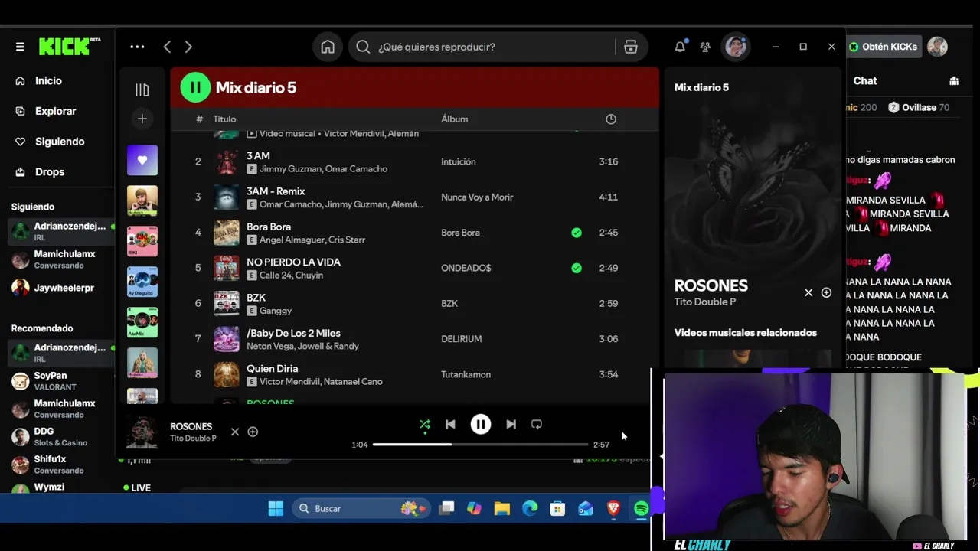Open Task View on the taskbar
Viewport: 980px width, 551px height.
tap(447, 508)
